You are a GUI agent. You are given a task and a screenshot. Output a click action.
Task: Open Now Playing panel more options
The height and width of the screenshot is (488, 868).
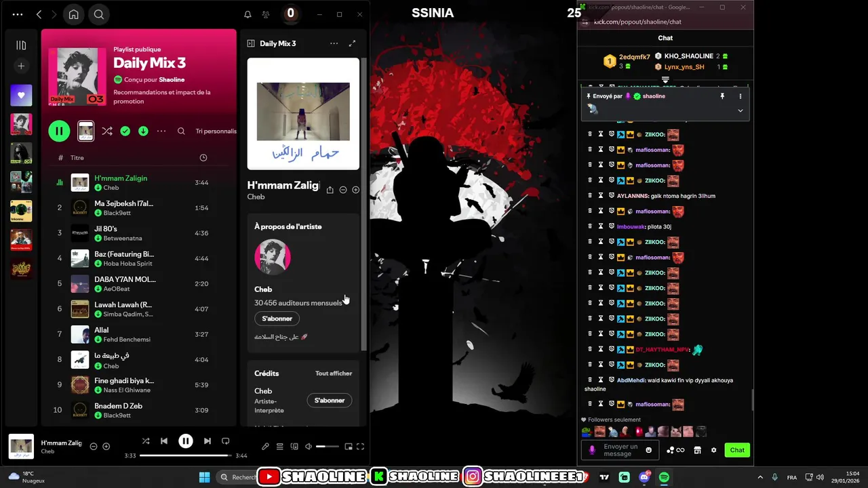tap(334, 43)
